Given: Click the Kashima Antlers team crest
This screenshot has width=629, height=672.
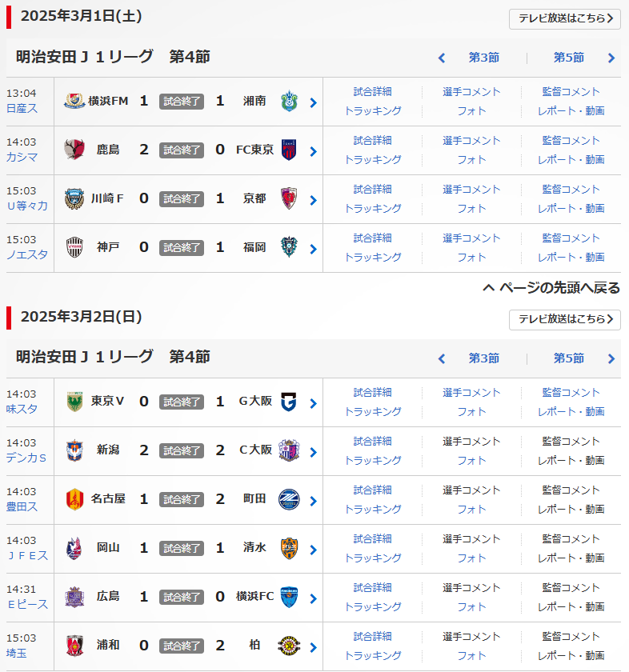Looking at the screenshot, I should click(x=74, y=150).
